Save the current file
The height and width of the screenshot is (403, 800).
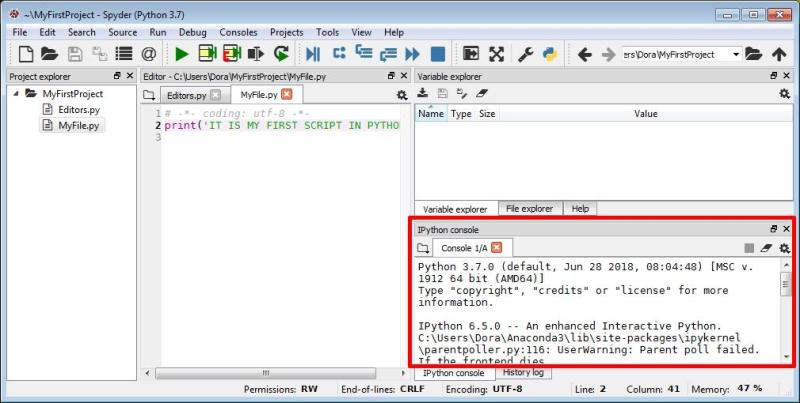pyautogui.click(x=75, y=54)
